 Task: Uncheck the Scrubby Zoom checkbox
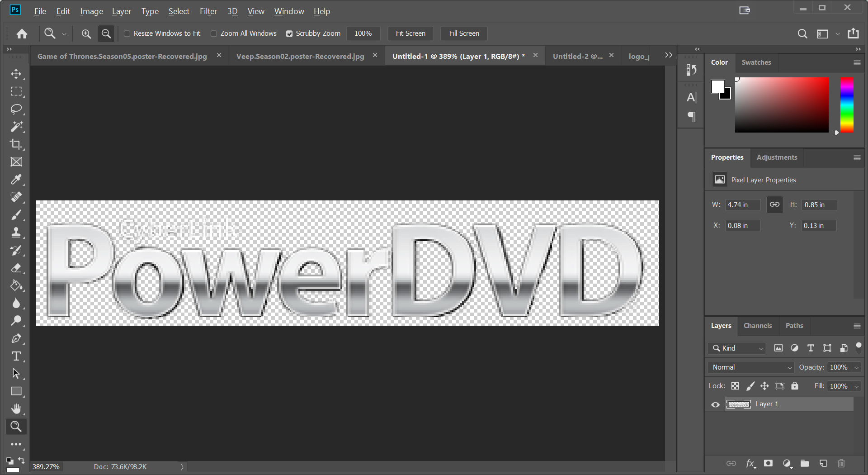(289, 33)
